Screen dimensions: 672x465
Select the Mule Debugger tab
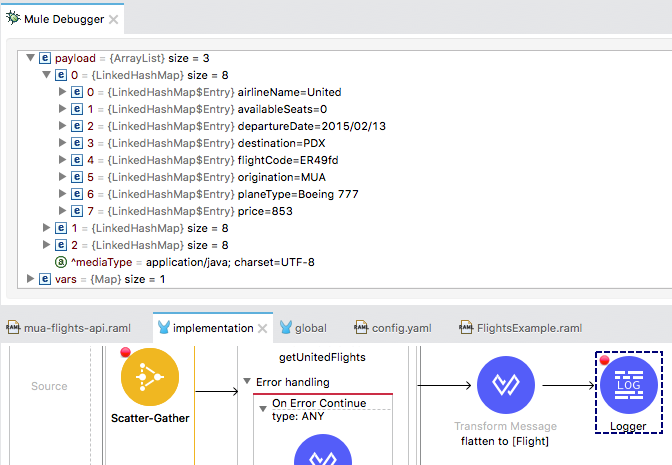pyautogui.click(x=63, y=19)
